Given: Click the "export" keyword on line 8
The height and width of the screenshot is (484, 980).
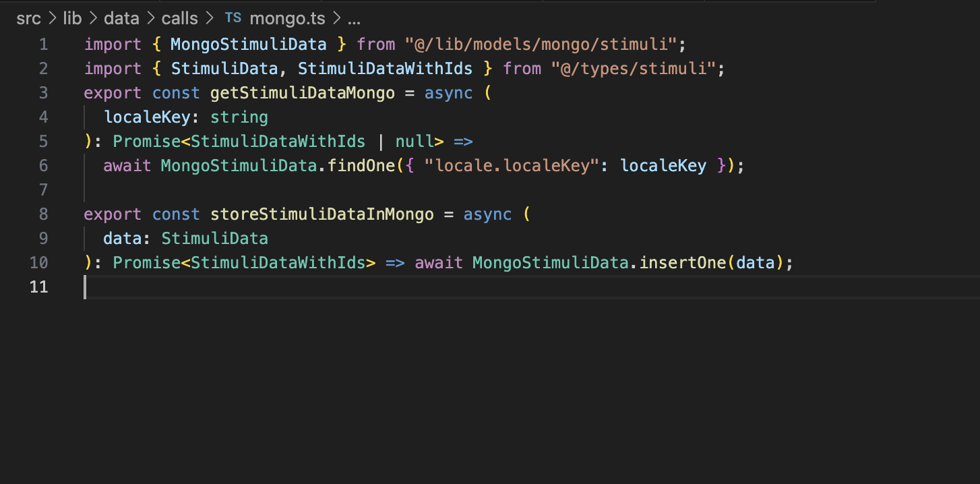Looking at the screenshot, I should [x=113, y=214].
